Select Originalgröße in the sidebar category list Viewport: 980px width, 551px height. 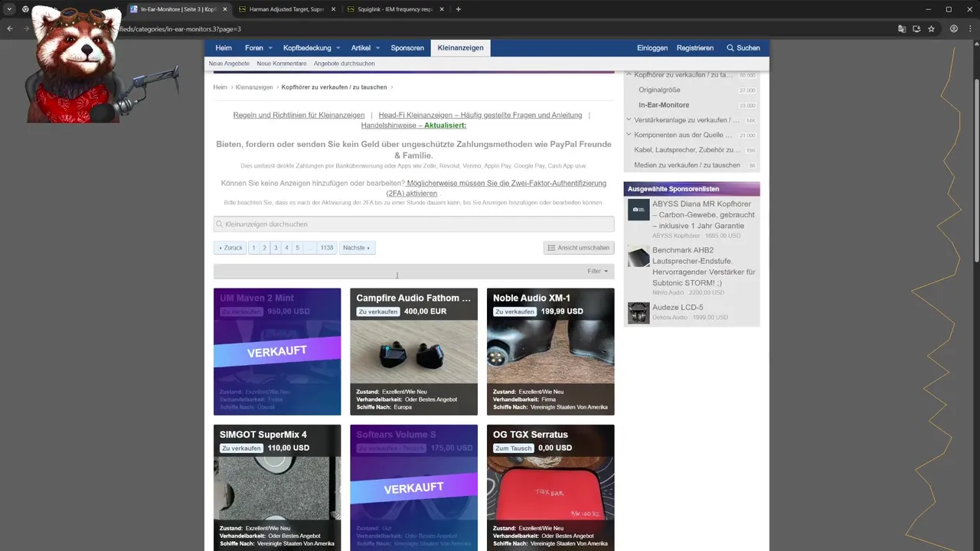pyautogui.click(x=659, y=90)
